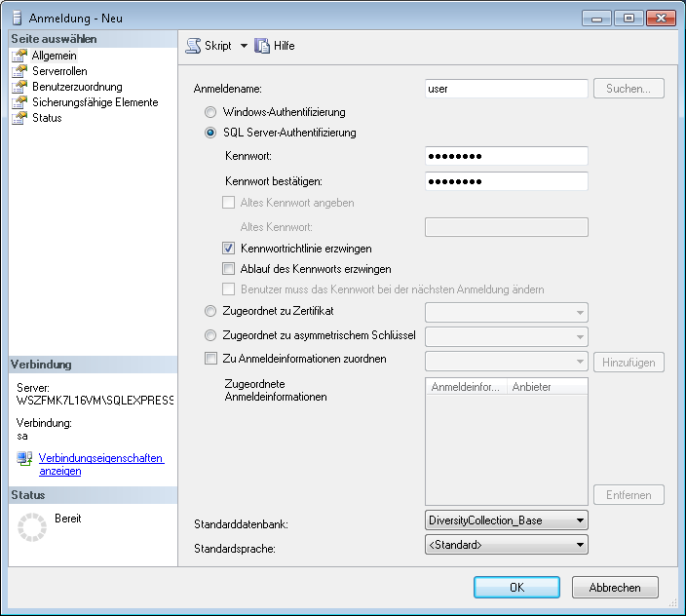Open the Skript dropdown arrow
The width and height of the screenshot is (686, 616).
(244, 46)
